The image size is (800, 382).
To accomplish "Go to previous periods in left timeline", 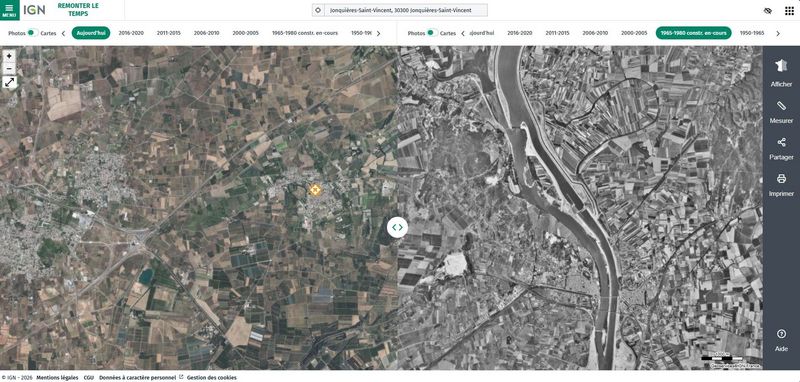I will click(x=63, y=33).
